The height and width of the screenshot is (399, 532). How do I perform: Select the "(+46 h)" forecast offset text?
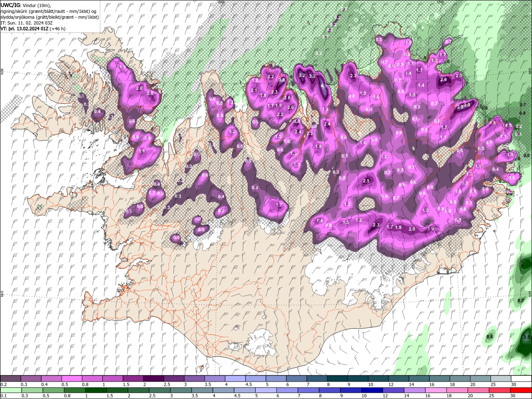point(57,29)
